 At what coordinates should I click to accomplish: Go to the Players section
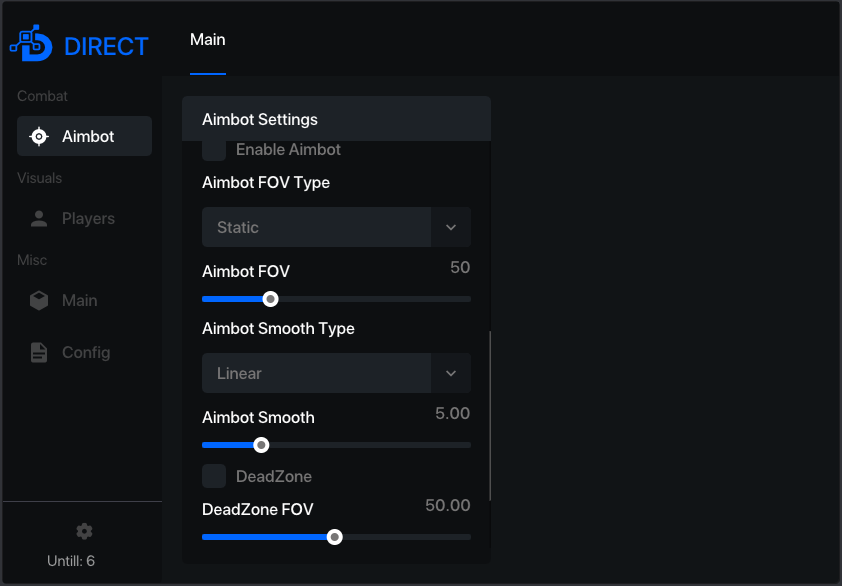coord(88,219)
